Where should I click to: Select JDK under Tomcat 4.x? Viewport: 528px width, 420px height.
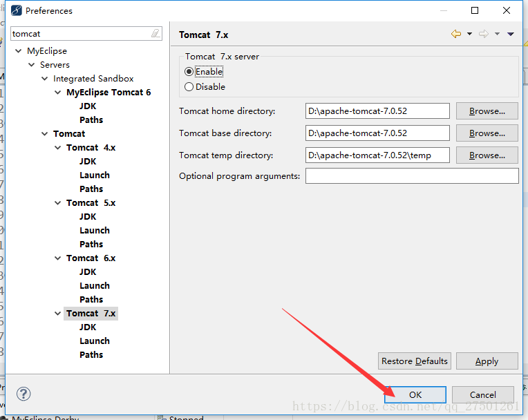click(88, 161)
